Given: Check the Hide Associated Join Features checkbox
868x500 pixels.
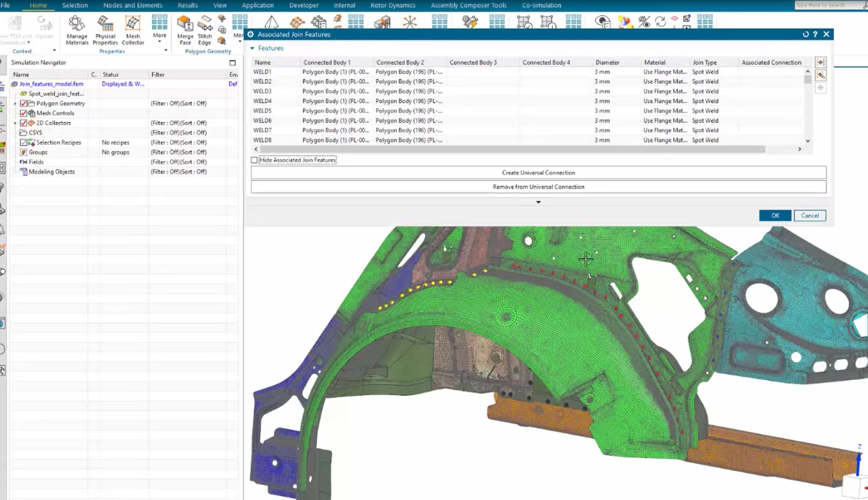Looking at the screenshot, I should [254, 160].
